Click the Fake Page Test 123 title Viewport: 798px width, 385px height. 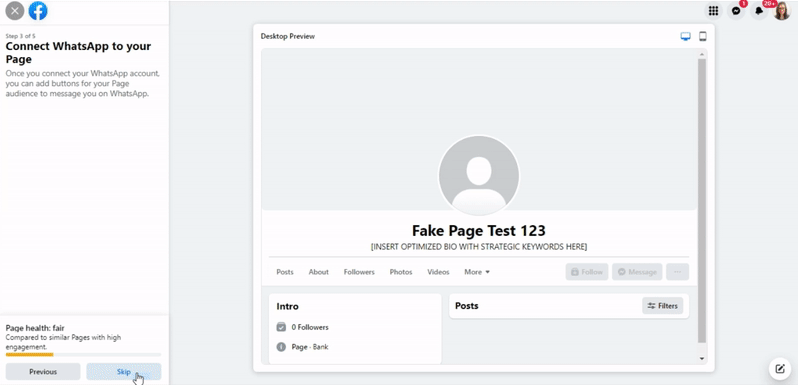(x=478, y=231)
